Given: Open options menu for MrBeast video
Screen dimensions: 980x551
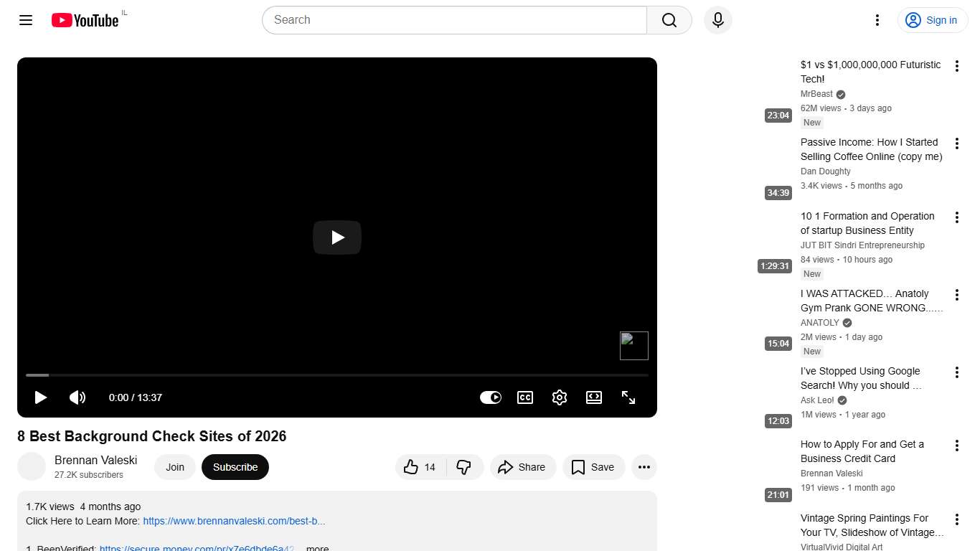Looking at the screenshot, I should click(957, 65).
